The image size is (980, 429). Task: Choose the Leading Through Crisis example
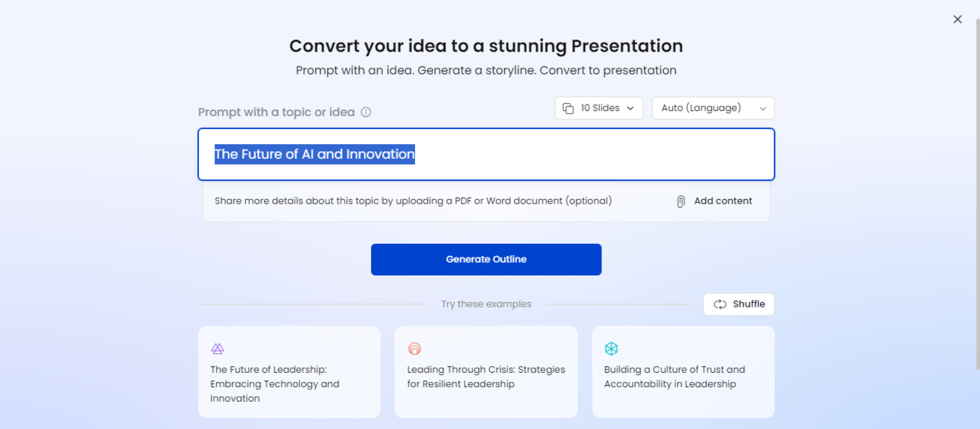(x=486, y=372)
